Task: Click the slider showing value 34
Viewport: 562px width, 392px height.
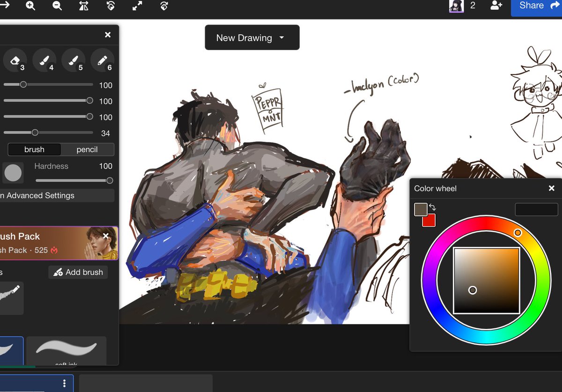Action: [48, 133]
